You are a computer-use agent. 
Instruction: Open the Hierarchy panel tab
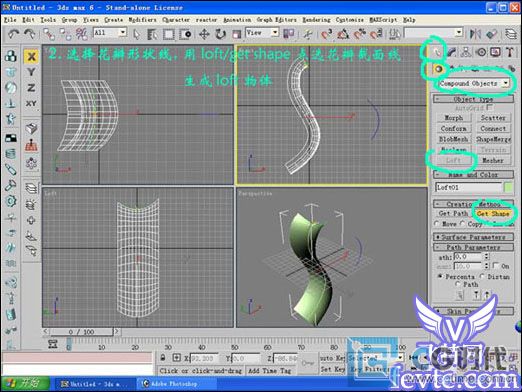point(466,52)
